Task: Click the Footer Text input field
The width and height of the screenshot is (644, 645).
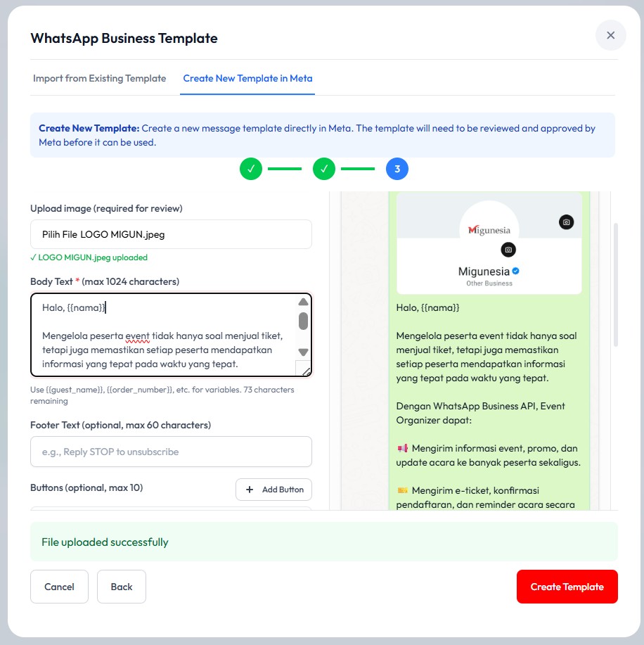Action: (171, 452)
